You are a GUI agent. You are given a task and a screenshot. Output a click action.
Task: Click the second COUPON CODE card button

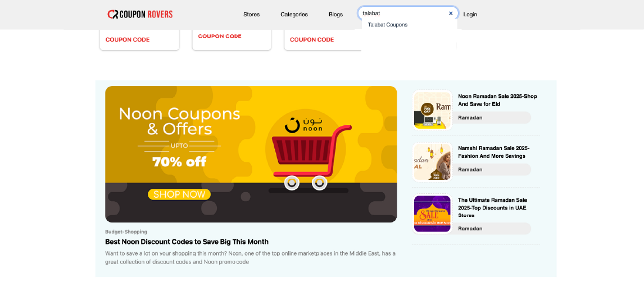click(220, 36)
